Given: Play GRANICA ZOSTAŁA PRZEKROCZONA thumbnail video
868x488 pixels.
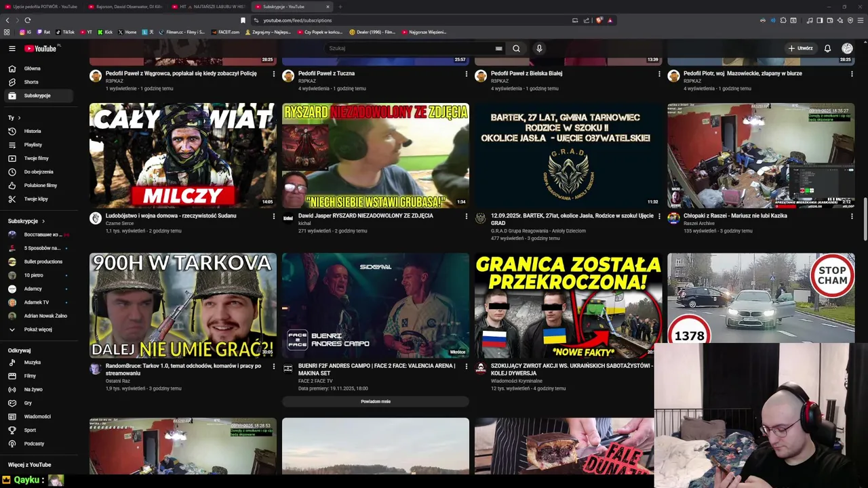Looking at the screenshot, I should [568, 306].
